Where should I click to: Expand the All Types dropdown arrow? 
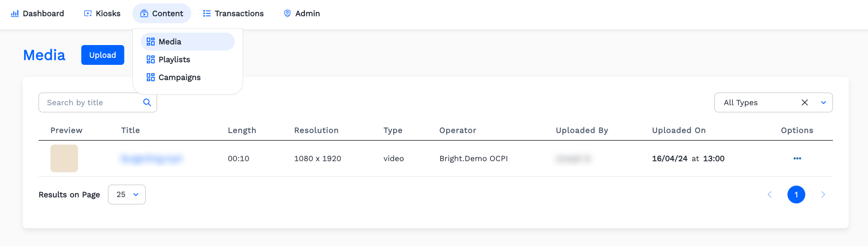pos(824,102)
